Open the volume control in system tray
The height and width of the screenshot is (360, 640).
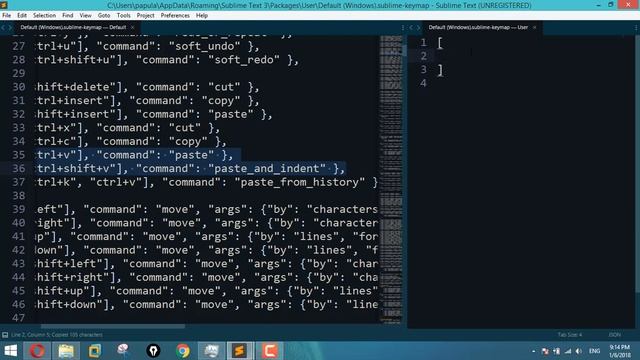point(579,351)
